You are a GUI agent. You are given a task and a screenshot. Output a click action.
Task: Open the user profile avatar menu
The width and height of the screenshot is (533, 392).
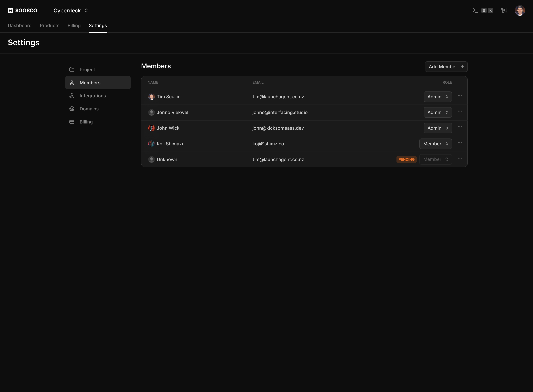coord(520,10)
